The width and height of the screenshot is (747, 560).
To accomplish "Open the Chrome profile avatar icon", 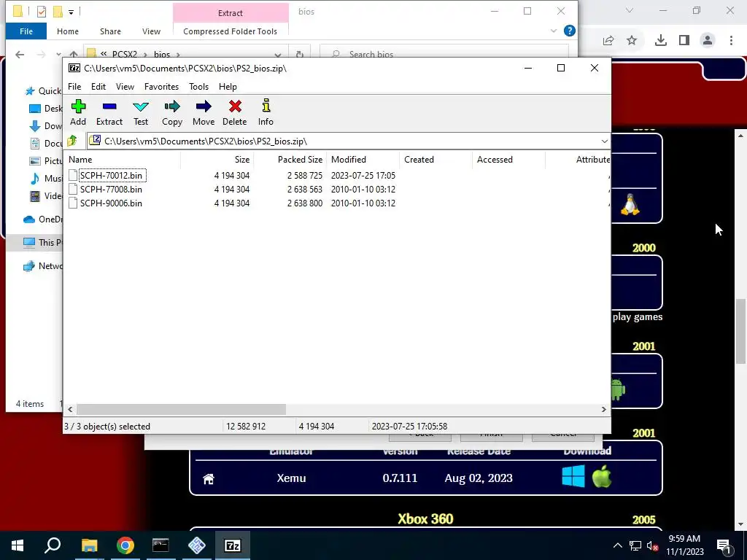I will [x=708, y=41].
